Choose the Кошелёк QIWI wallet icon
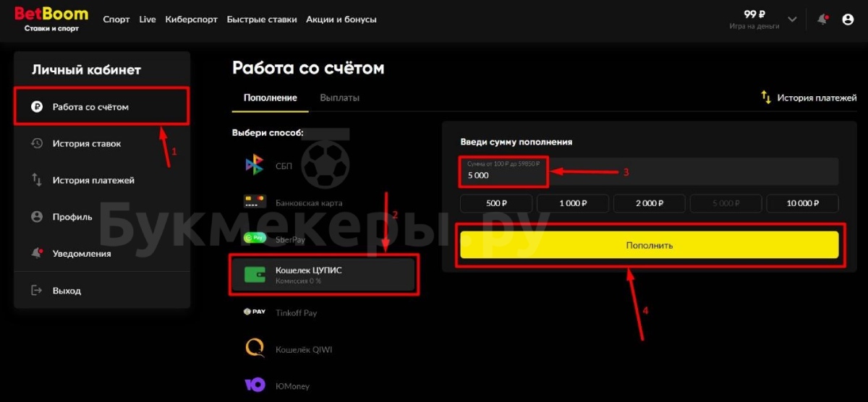The image size is (868, 402). 255,348
